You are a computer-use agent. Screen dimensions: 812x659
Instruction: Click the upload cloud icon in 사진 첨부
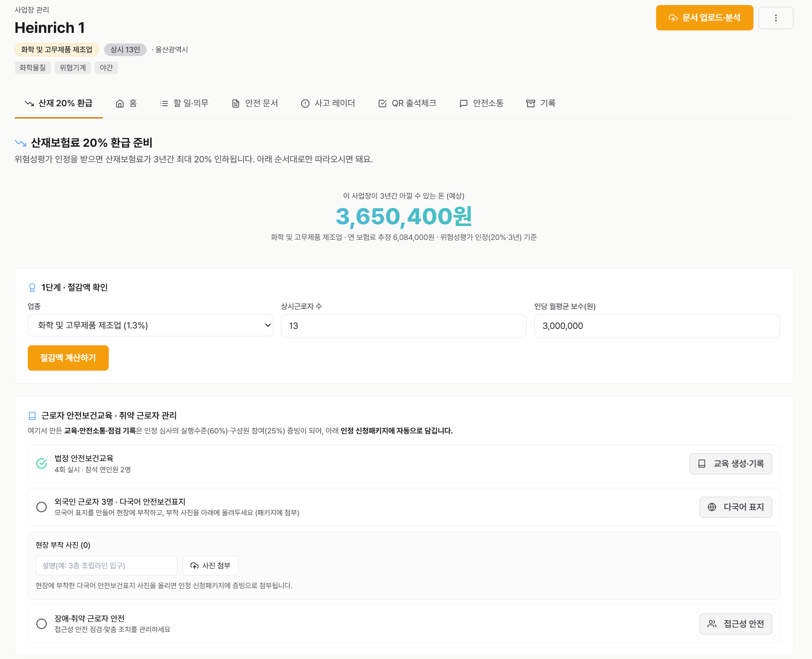click(194, 566)
